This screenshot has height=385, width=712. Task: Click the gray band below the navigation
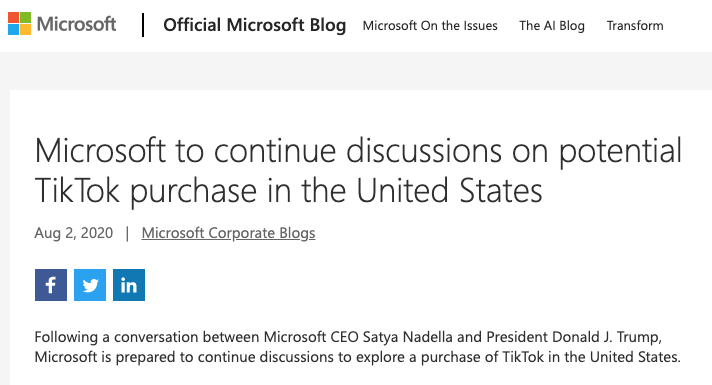tap(356, 71)
